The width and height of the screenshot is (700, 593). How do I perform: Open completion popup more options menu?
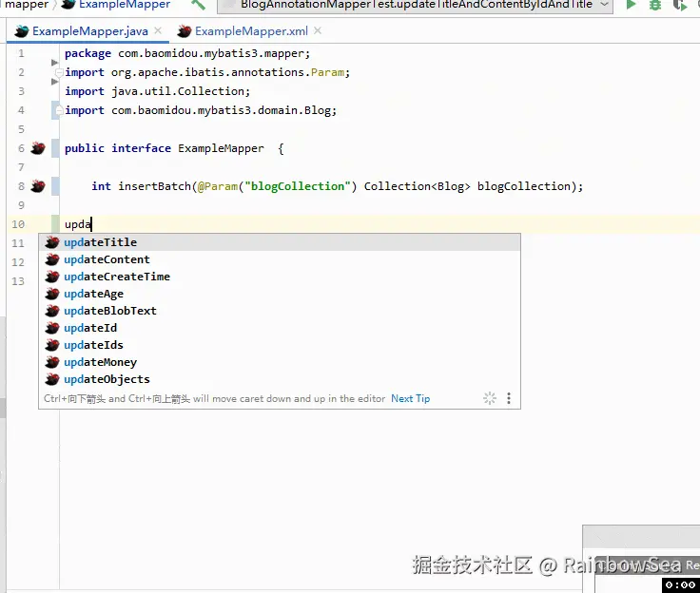point(509,398)
